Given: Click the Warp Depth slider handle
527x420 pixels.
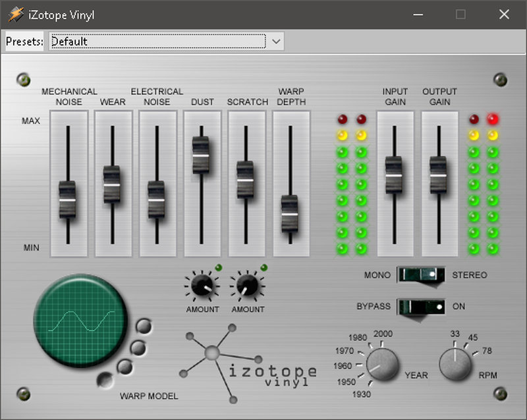Looking at the screenshot, I should point(290,213).
